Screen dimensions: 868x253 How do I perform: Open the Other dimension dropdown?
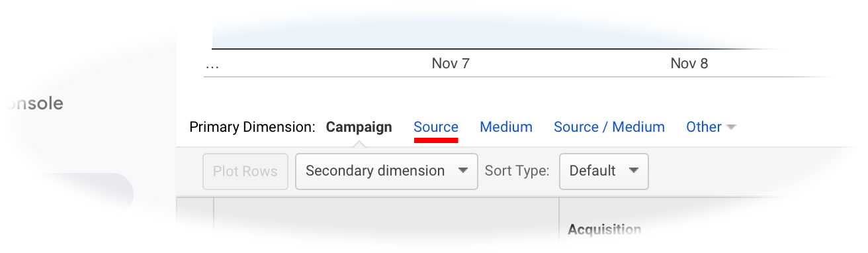coord(711,126)
